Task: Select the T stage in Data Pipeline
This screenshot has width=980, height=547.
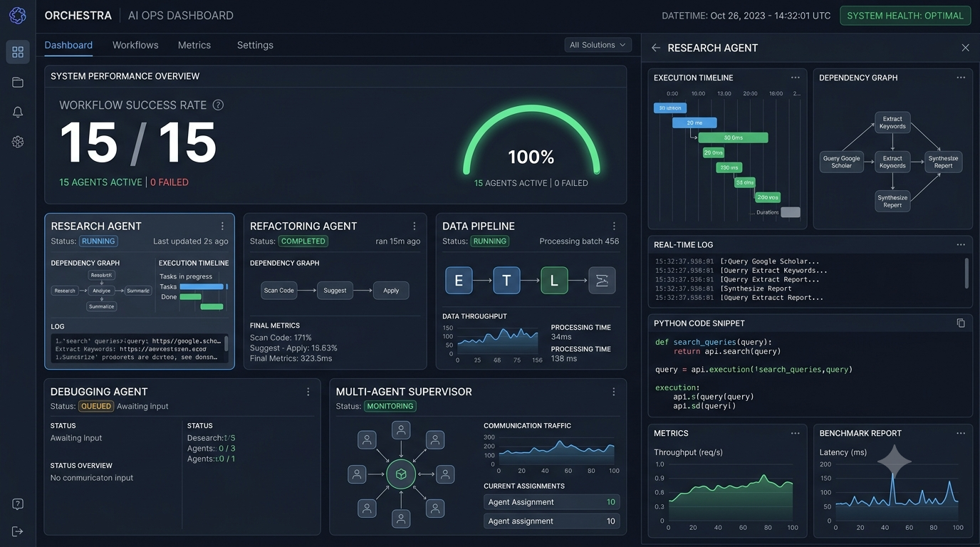Action: (506, 281)
